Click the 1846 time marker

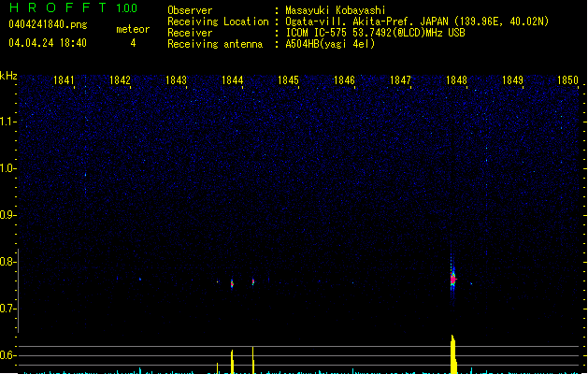click(x=344, y=81)
